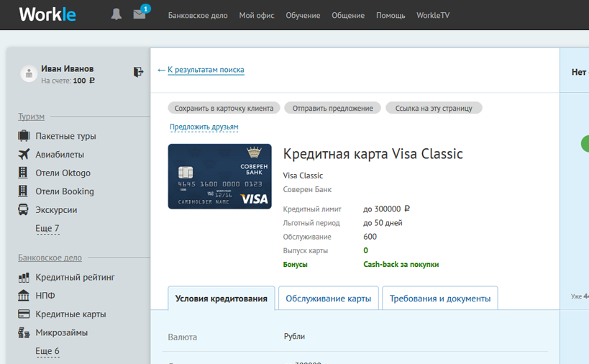
Task: Select Условия кредитования tab
Action: [222, 299]
